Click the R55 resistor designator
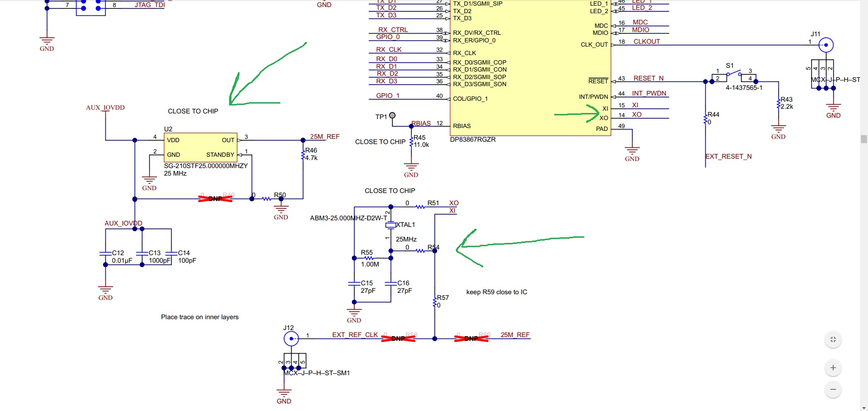 pyautogui.click(x=367, y=252)
